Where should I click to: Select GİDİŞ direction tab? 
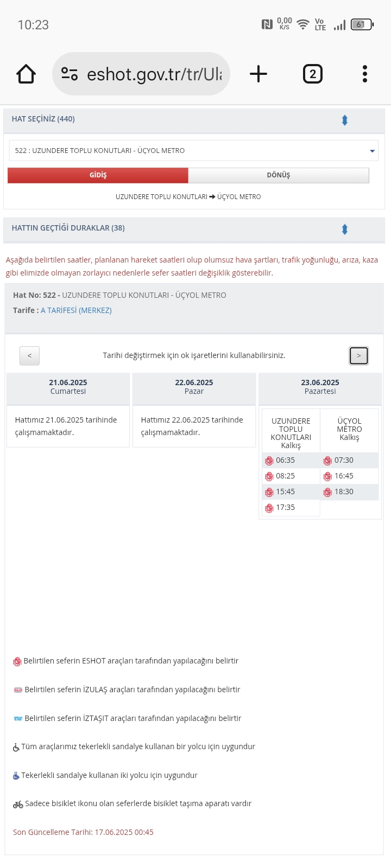pos(98,175)
